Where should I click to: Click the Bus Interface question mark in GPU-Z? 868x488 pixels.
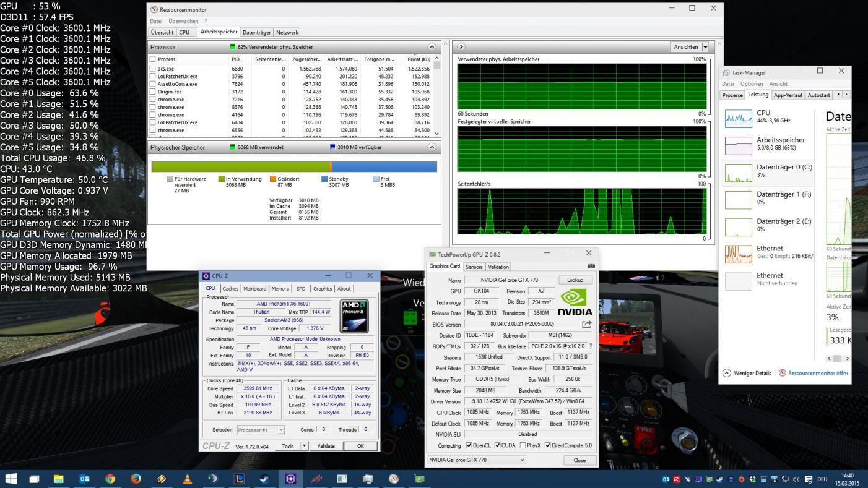click(591, 346)
